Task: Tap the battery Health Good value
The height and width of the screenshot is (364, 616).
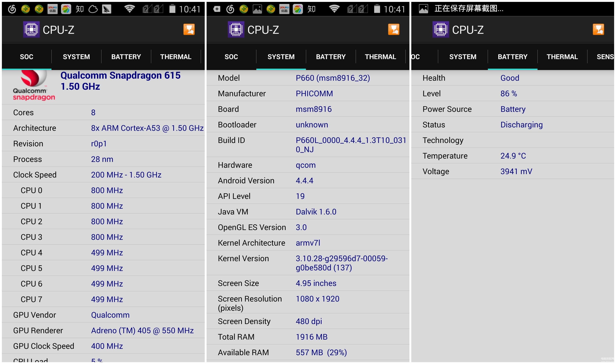Action: (510, 78)
